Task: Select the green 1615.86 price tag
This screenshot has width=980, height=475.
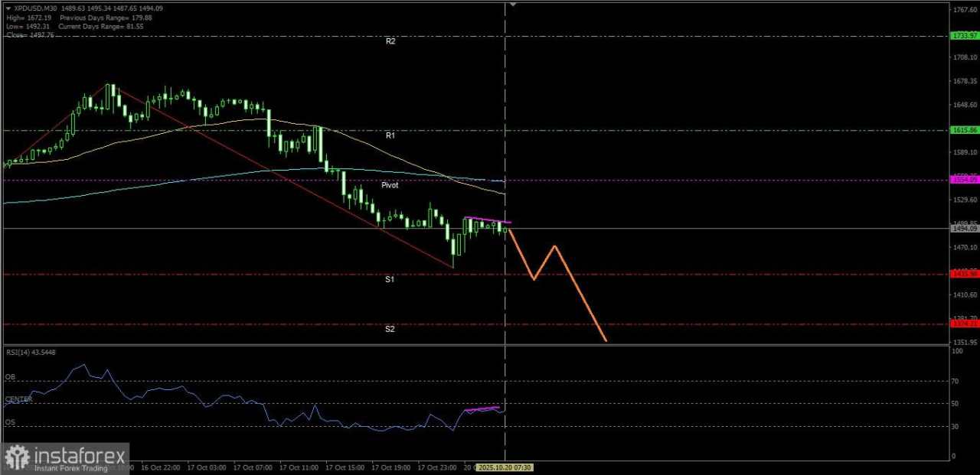Action: [x=963, y=130]
